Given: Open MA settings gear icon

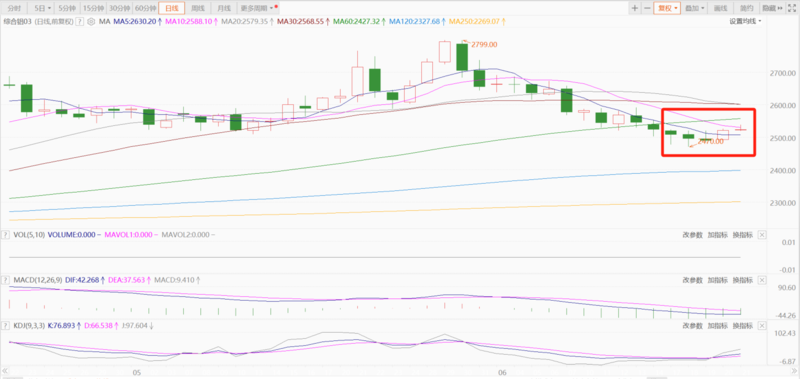Looking at the screenshot, I should (91, 21).
